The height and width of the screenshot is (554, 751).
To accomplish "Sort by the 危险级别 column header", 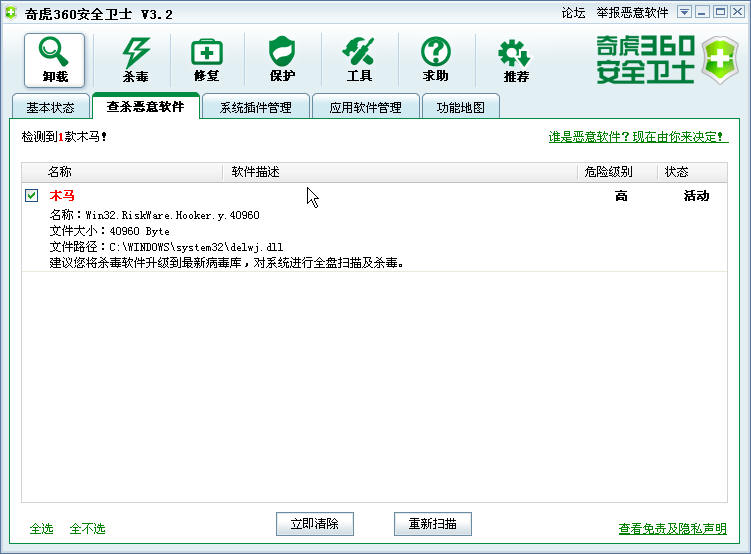I will (617, 172).
